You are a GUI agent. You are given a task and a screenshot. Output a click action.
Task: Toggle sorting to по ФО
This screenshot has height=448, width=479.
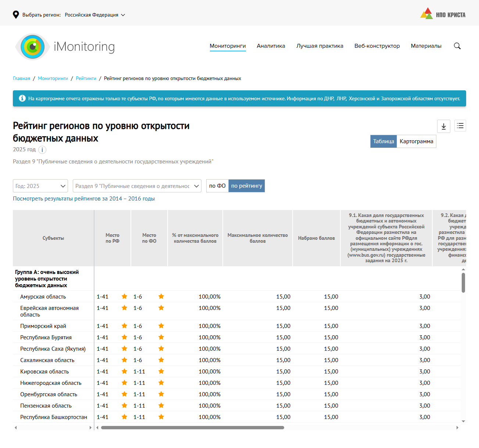pos(217,186)
